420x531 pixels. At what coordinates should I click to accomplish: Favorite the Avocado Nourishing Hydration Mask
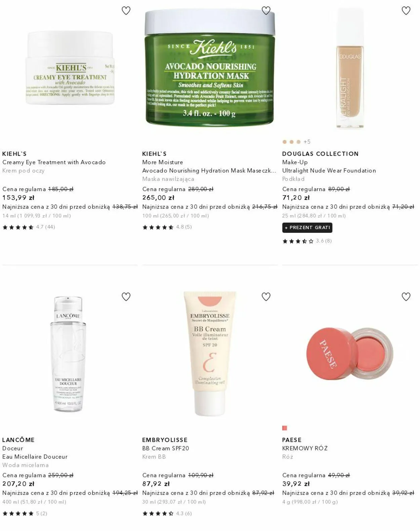266,11
